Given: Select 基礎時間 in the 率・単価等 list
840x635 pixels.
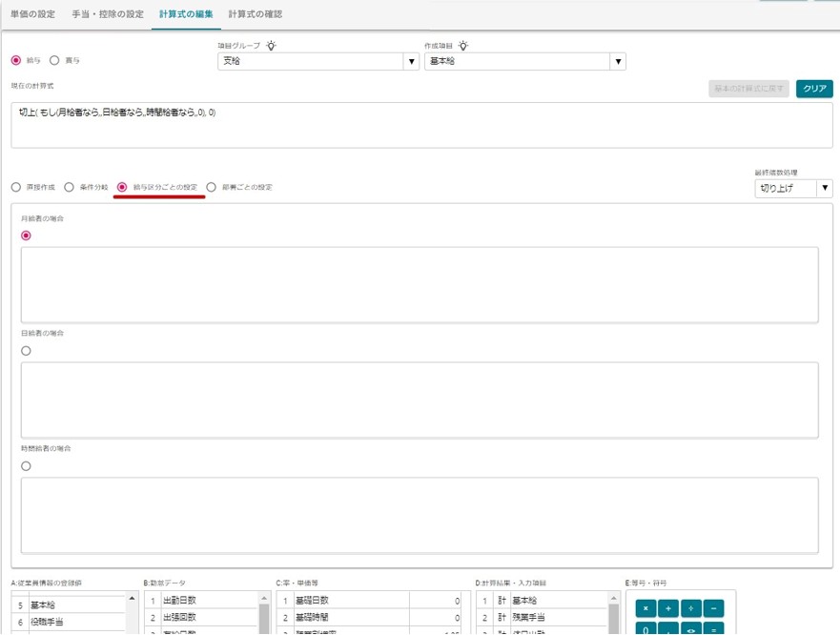Looking at the screenshot, I should coord(370,617).
